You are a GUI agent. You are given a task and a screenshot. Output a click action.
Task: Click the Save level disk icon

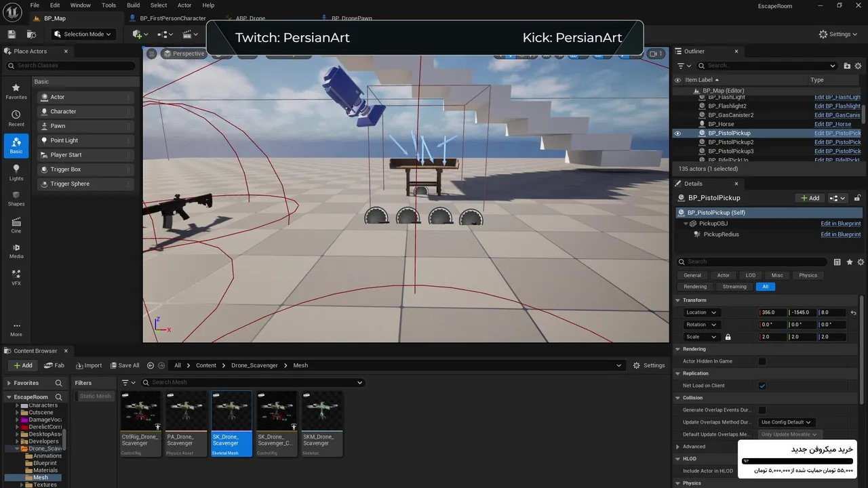point(12,34)
